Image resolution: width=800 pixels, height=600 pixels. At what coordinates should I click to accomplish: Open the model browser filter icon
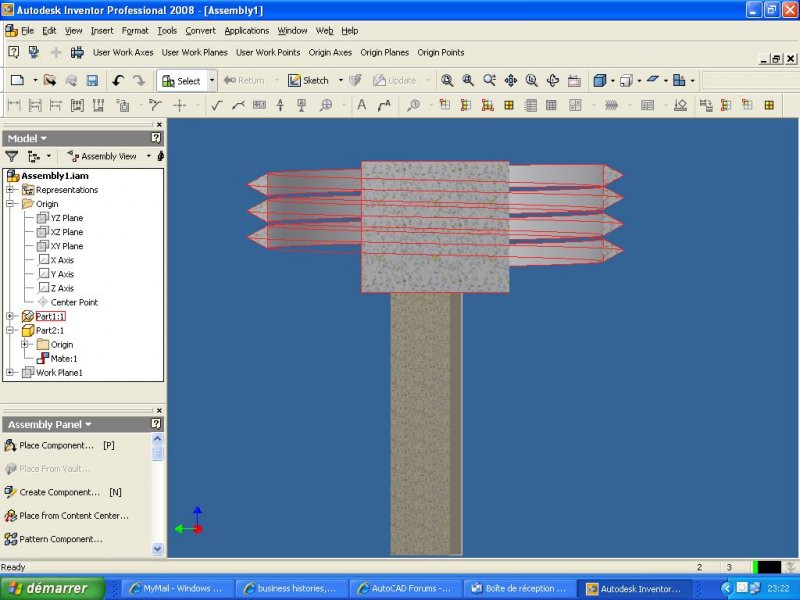[x=12, y=156]
